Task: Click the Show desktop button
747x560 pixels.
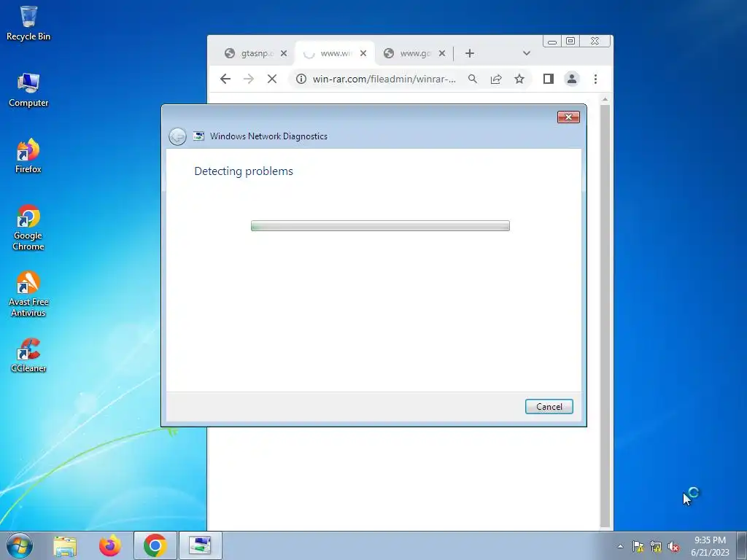Action: click(742, 545)
